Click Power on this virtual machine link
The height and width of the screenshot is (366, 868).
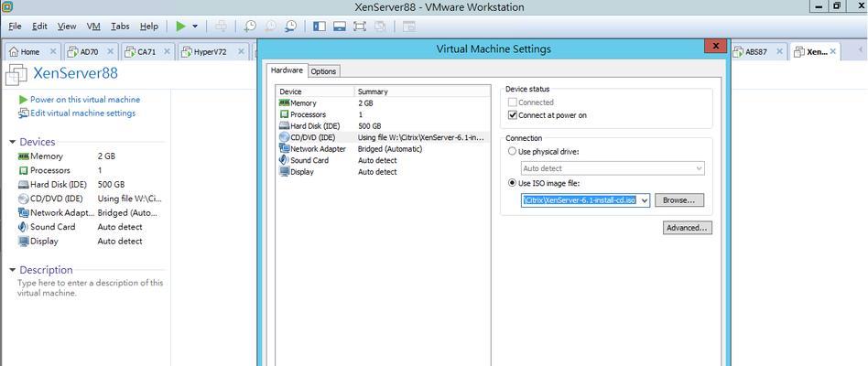point(85,100)
